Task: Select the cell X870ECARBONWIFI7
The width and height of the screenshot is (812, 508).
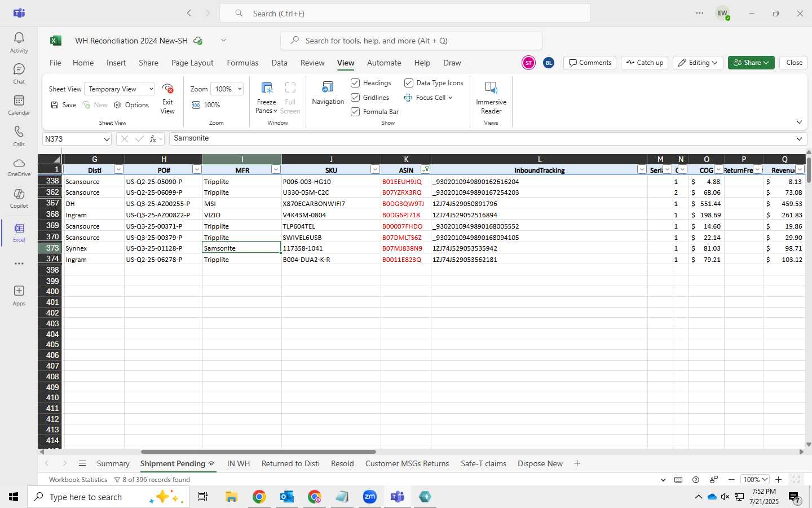Action: coord(331,204)
